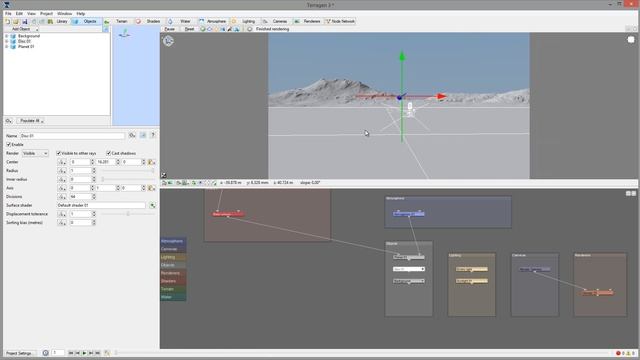
Task: Click the Open project folder icon
Action: [x=16, y=21]
